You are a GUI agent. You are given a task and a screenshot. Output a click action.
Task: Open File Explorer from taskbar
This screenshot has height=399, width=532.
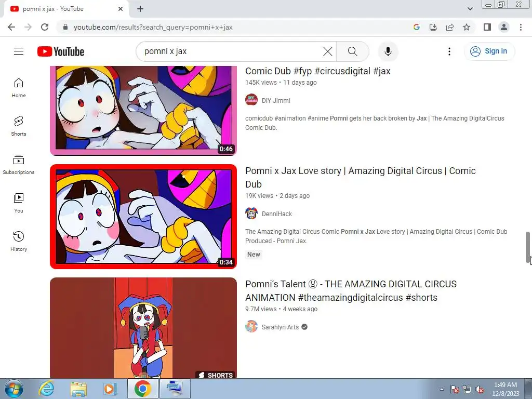coord(78,389)
